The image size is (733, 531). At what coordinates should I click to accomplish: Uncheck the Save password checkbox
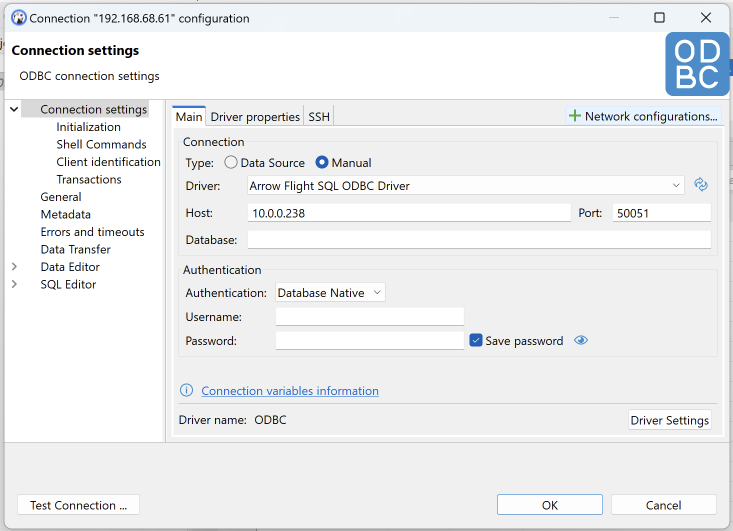476,341
